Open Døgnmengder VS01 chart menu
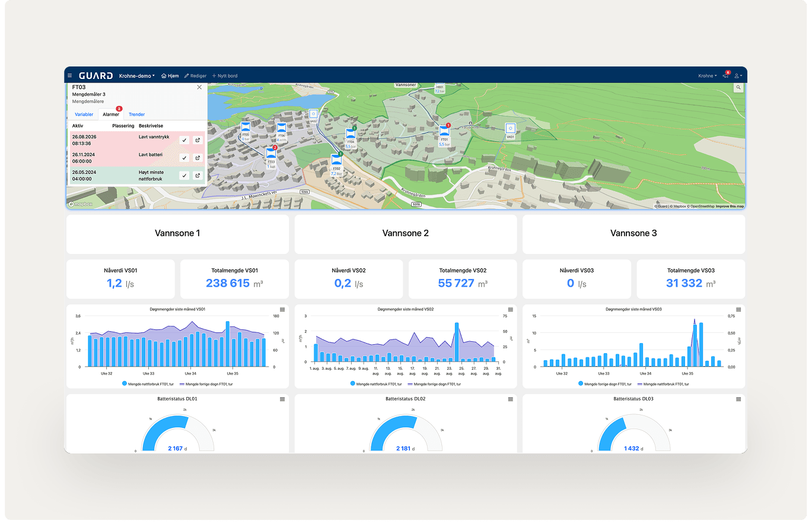This screenshot has width=812, height=530. tap(282, 310)
